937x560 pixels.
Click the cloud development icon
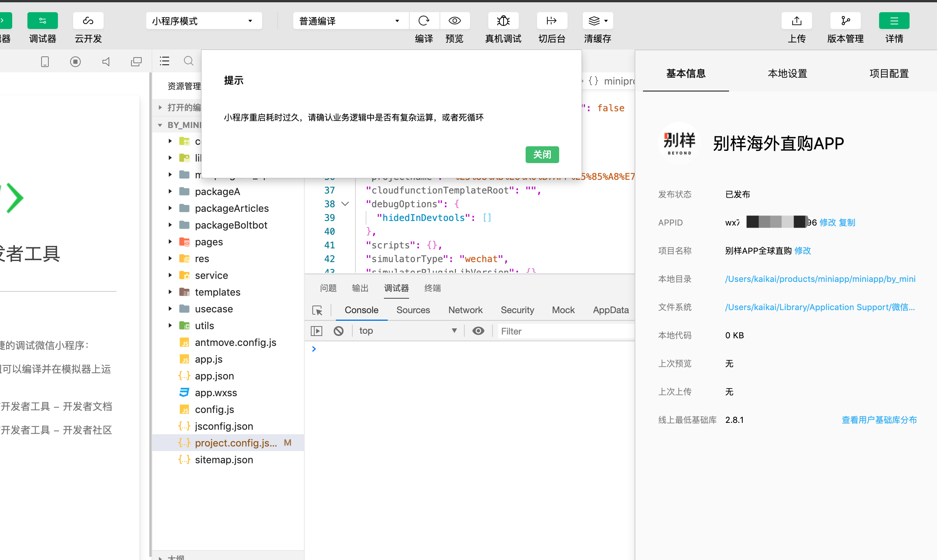coord(88,21)
